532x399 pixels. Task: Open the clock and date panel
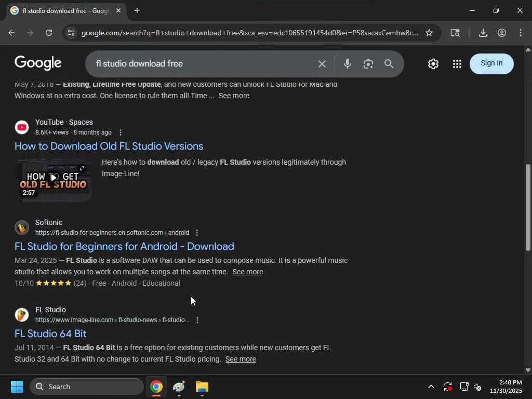506,387
